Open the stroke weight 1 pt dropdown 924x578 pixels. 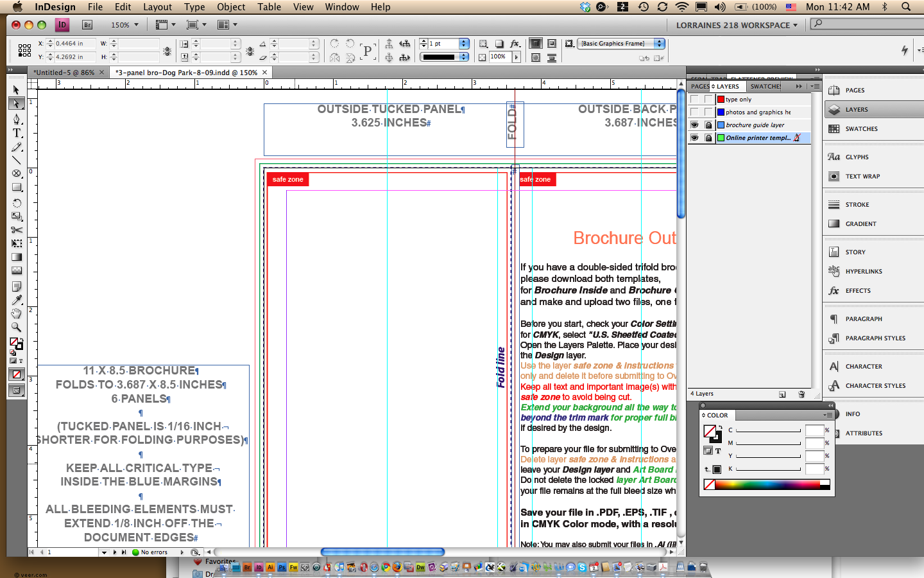463,44
